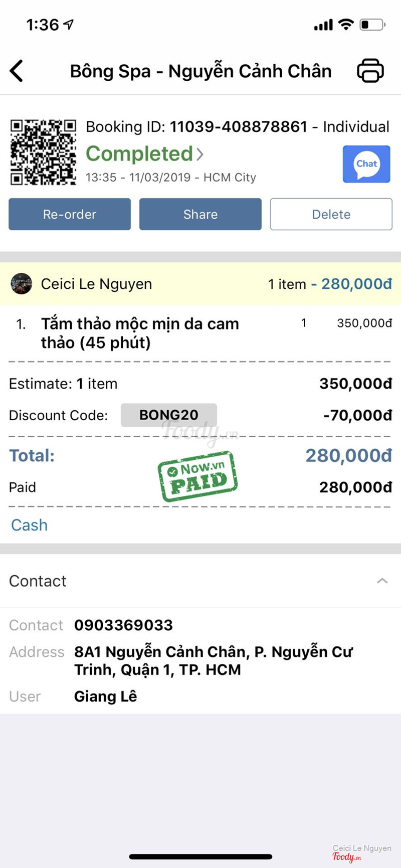Expand the Completed status chevron
Screen dimensions: 401x868
click(200, 154)
